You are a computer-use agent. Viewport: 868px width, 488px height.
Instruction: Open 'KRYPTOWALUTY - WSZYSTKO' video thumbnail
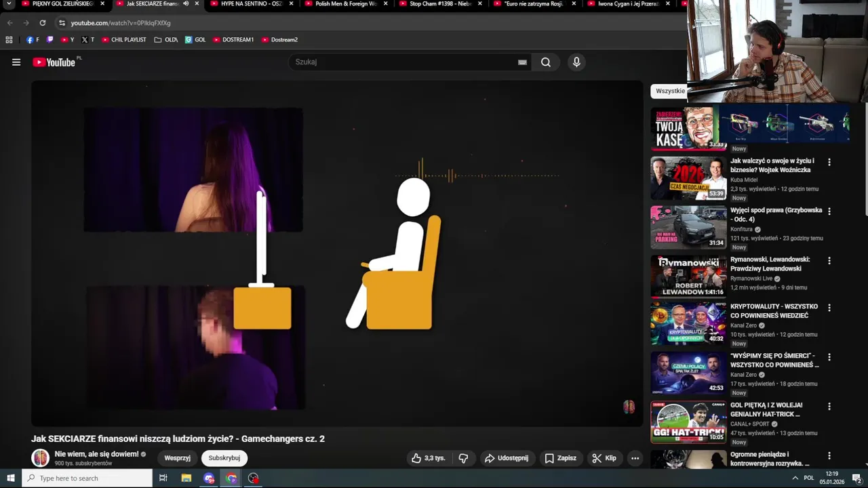(x=688, y=324)
